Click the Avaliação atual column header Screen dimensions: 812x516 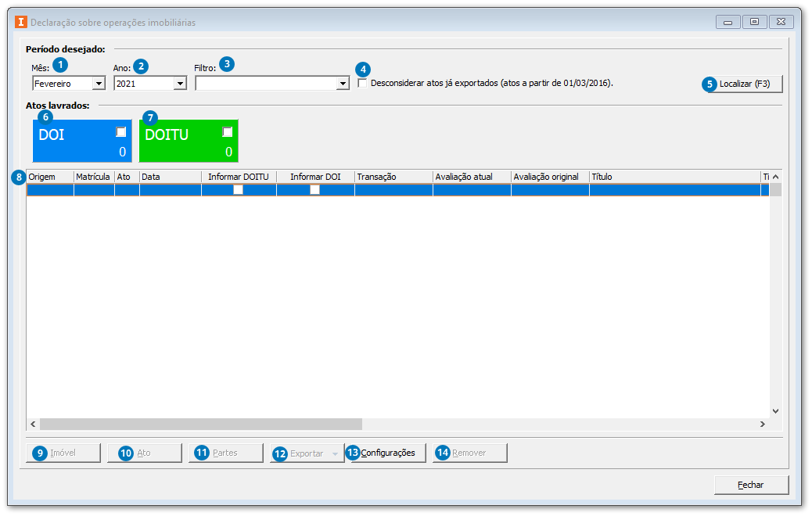471,177
